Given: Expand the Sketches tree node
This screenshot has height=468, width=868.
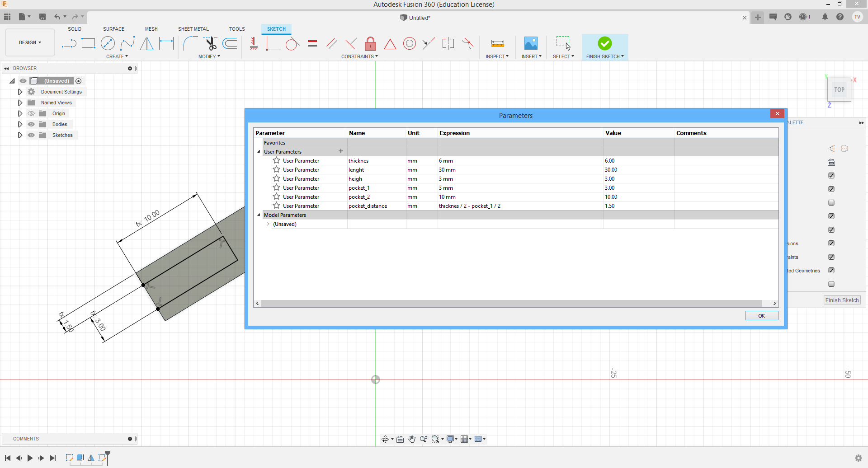Looking at the screenshot, I should [x=20, y=135].
